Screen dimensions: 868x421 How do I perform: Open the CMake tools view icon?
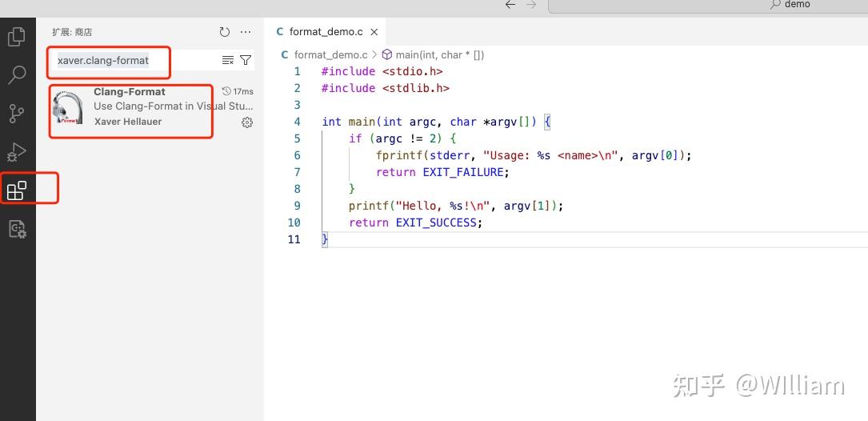(17, 229)
